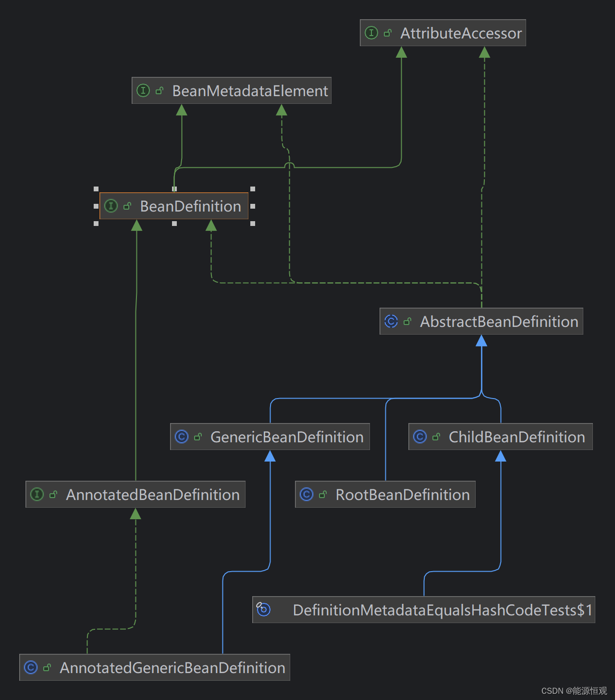Click the lock icon beside BeanMetadataElement

click(x=160, y=90)
